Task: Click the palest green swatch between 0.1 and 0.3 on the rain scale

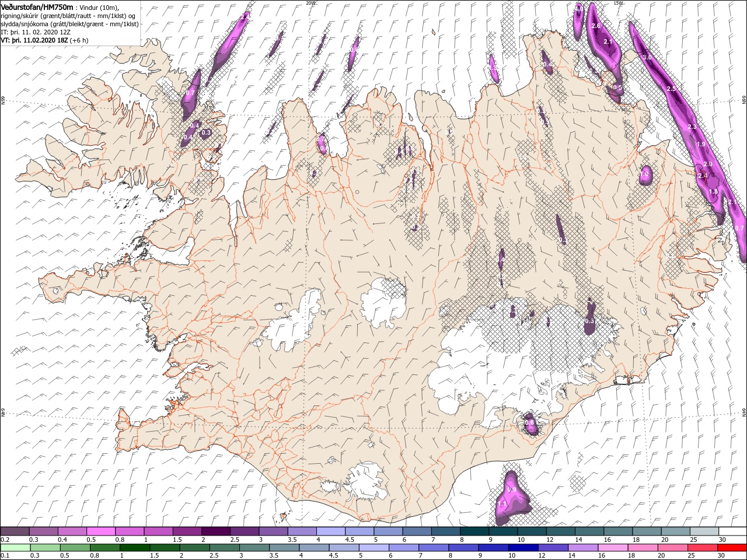Action: (x=15, y=547)
